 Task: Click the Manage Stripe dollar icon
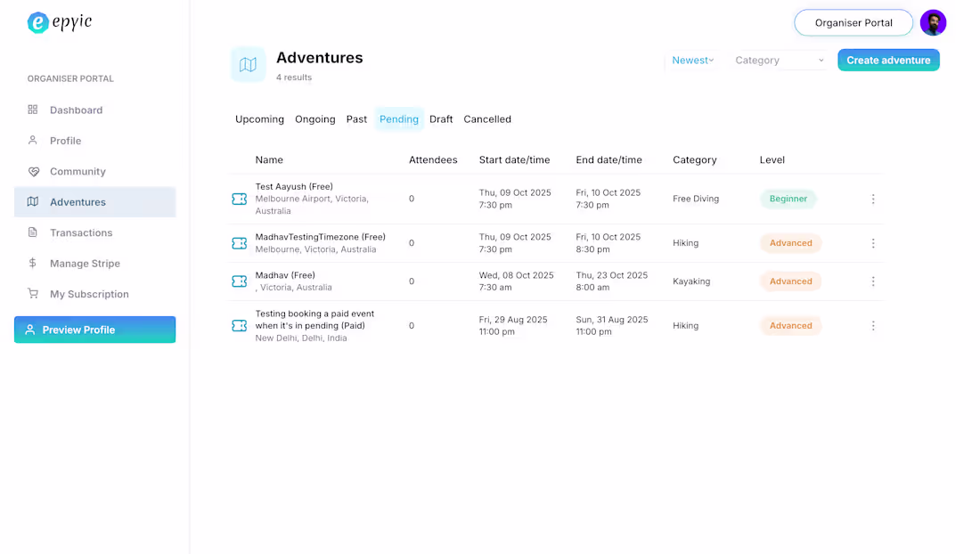pyautogui.click(x=33, y=263)
